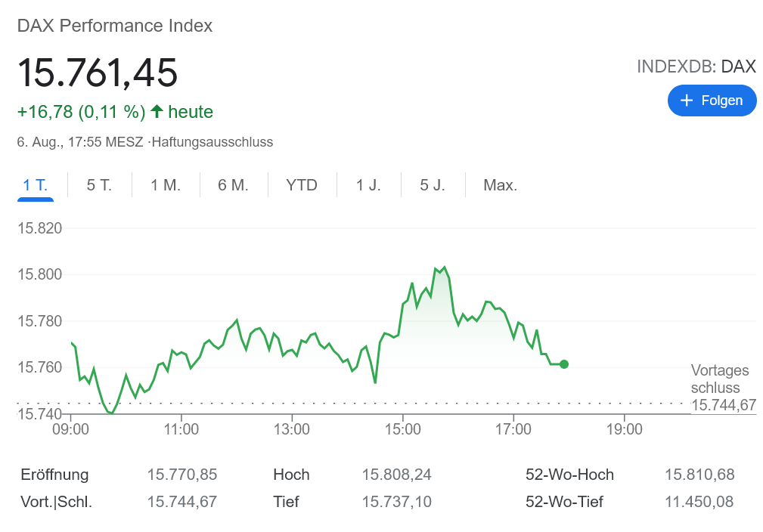Viewport: 763px width, 532px height.
Task: Click the 11:00 time axis label
Action: pos(181,430)
